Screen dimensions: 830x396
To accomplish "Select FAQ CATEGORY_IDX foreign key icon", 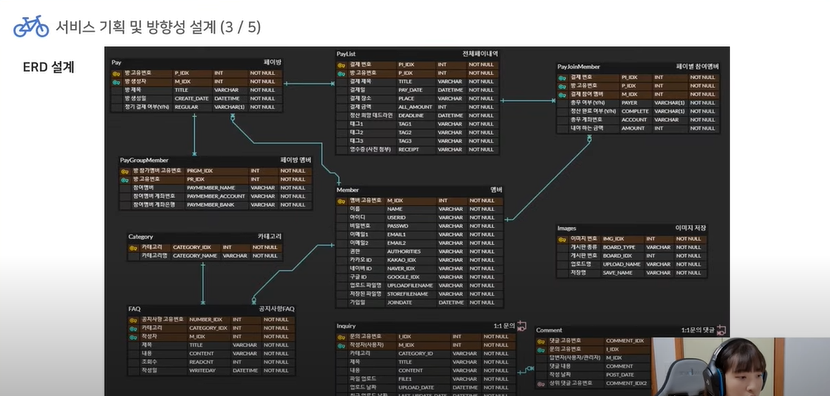I will [x=133, y=328].
